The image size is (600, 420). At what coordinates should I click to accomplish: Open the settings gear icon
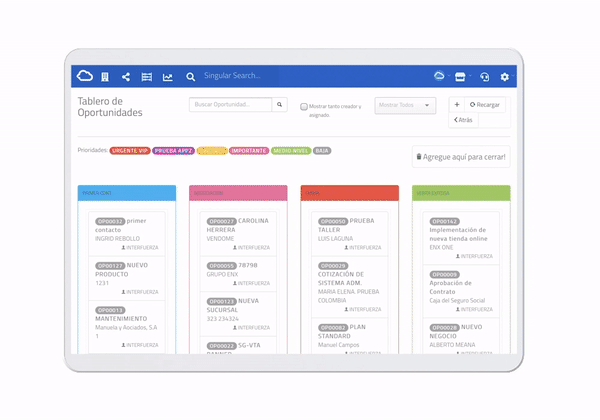(505, 77)
